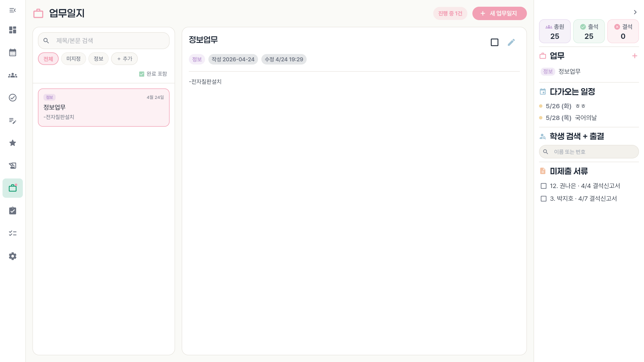Toggle 완료 포함 checkbox
Image resolution: width=644 pixels, height=362 pixels.
(142, 74)
